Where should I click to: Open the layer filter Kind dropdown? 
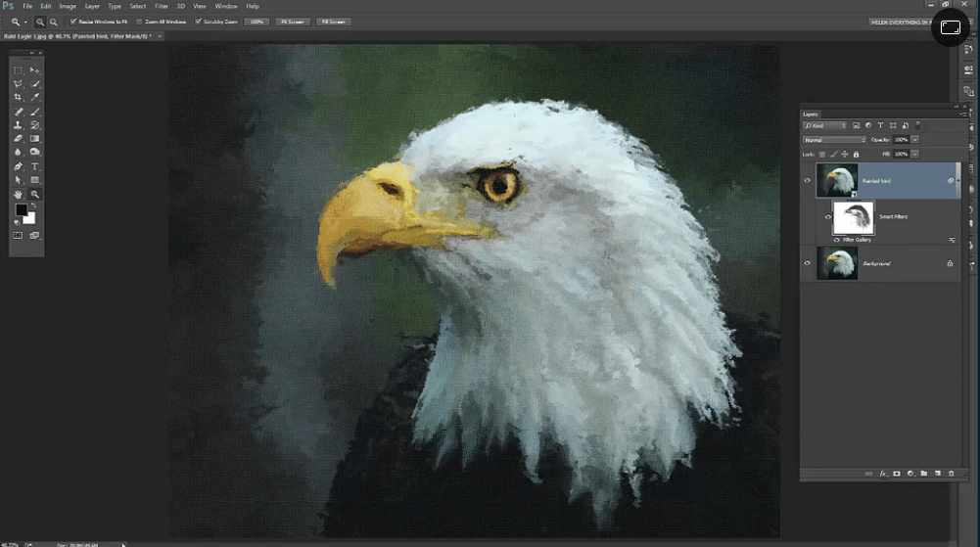(824, 126)
